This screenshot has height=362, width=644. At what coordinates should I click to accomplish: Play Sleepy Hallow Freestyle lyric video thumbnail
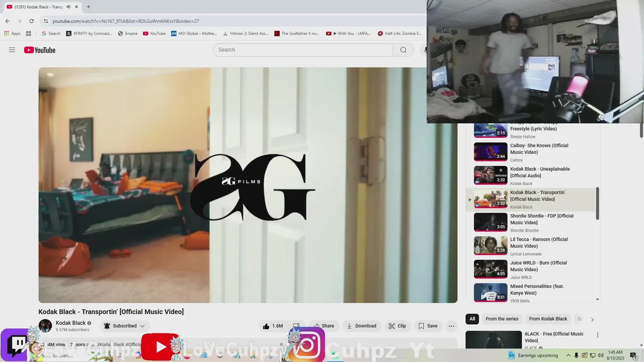coord(491,130)
